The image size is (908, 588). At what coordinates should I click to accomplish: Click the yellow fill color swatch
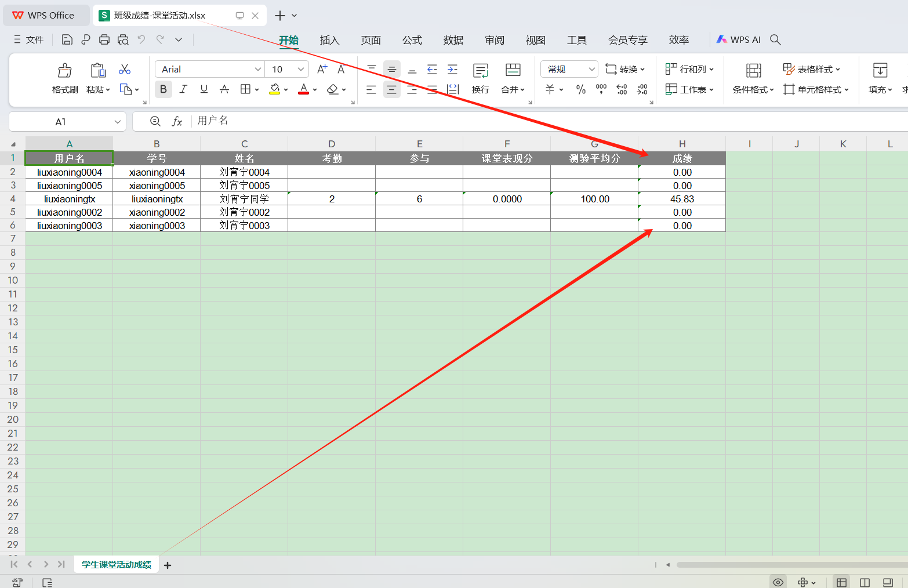[275, 89]
